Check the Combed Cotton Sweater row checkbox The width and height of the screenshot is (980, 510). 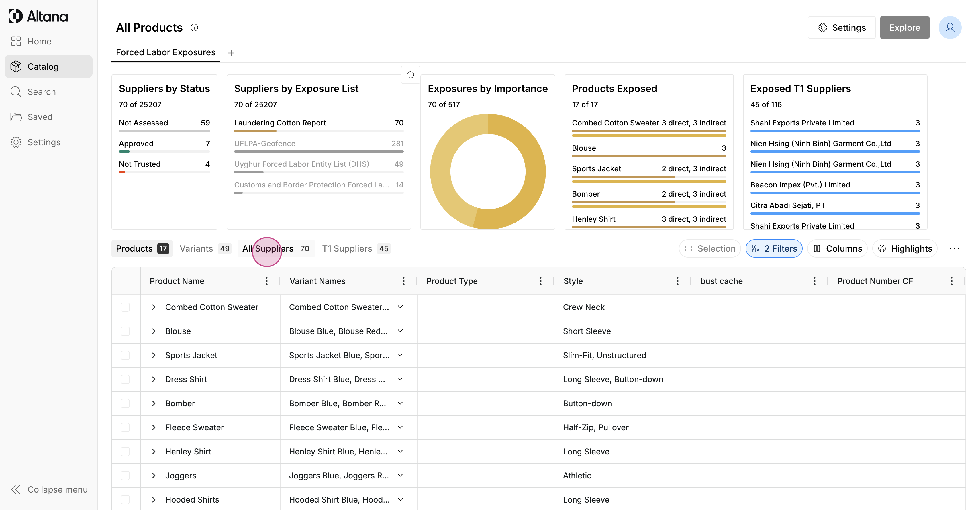point(125,307)
